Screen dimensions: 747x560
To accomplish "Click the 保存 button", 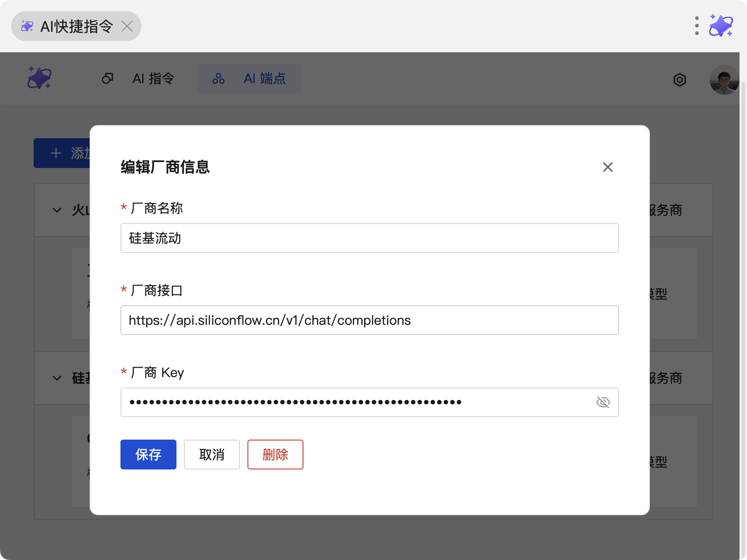I will click(148, 455).
